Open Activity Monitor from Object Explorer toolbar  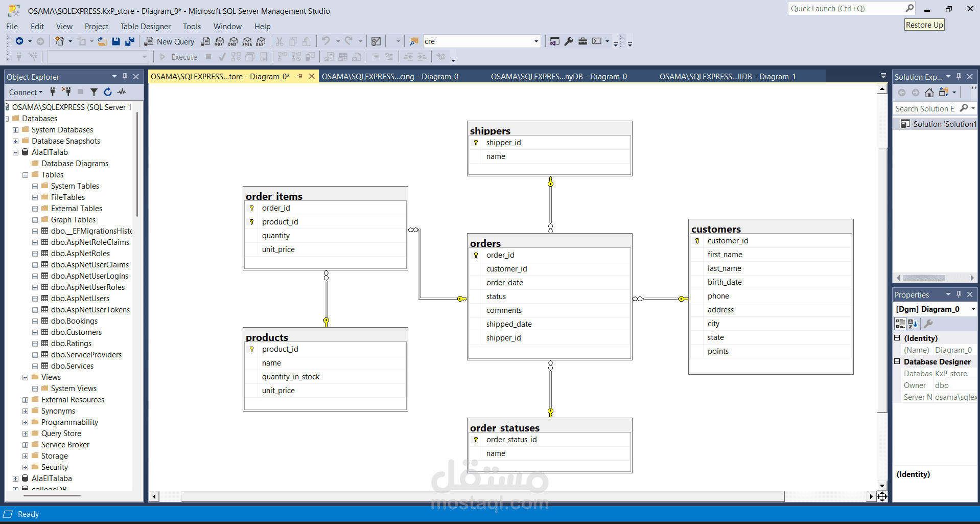click(x=122, y=92)
